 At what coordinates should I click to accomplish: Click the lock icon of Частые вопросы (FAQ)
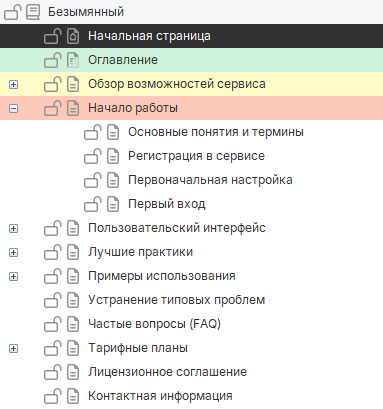click(53, 324)
